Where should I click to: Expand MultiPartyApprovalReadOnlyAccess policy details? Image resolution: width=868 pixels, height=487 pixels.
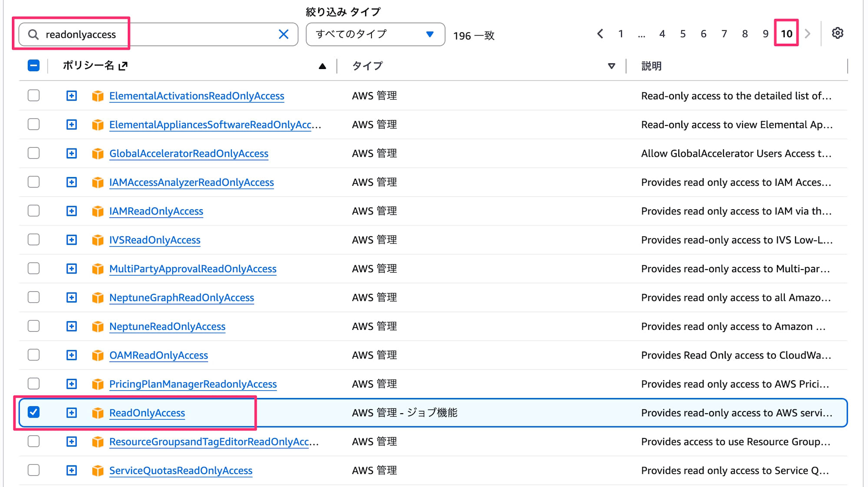pyautogui.click(x=72, y=269)
